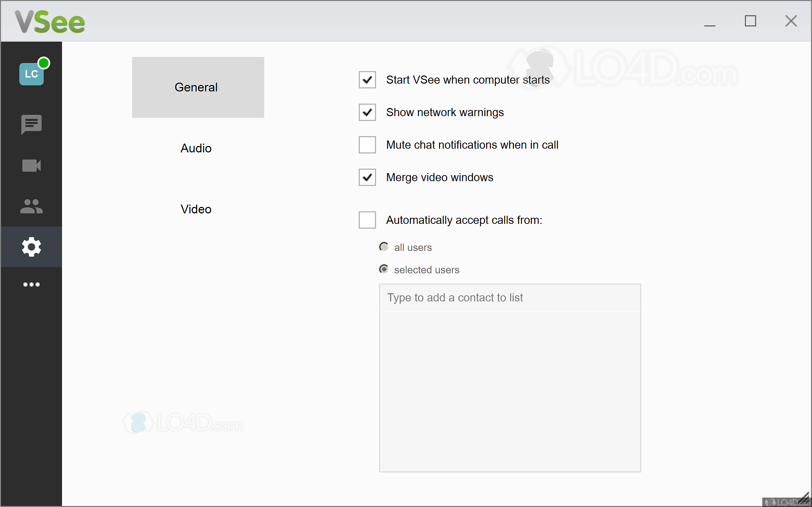The image size is (812, 507).
Task: Click the VSee logo
Action: pyautogui.click(x=50, y=22)
